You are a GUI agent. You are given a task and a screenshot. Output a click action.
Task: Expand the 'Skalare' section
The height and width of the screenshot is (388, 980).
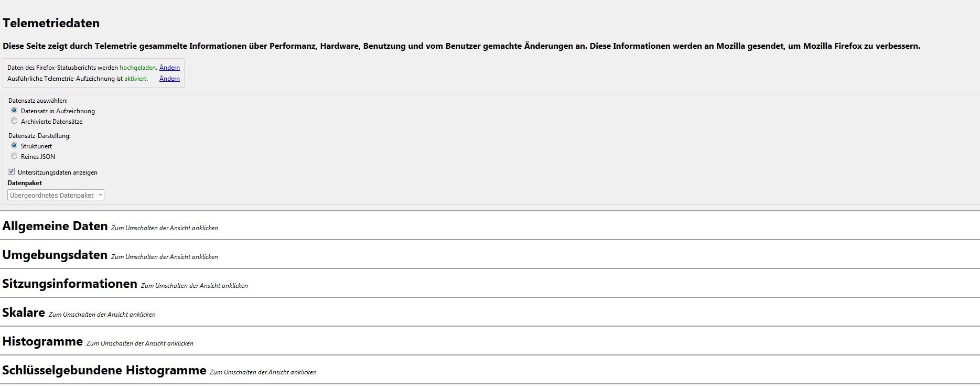[x=24, y=312]
